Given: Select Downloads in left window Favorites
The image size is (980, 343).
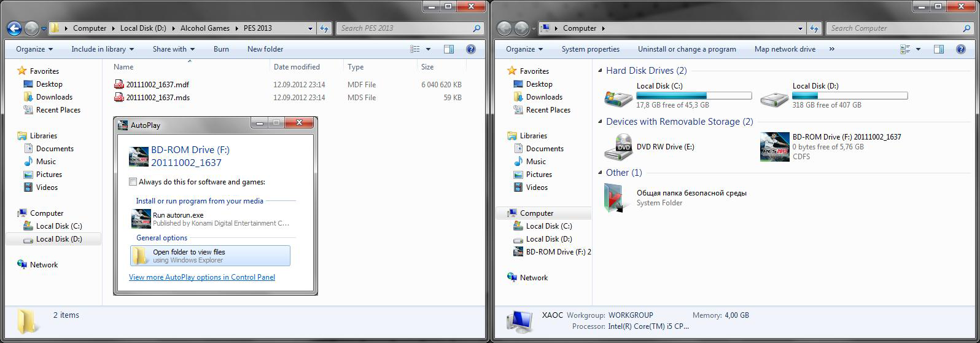Looking at the screenshot, I should [x=54, y=97].
